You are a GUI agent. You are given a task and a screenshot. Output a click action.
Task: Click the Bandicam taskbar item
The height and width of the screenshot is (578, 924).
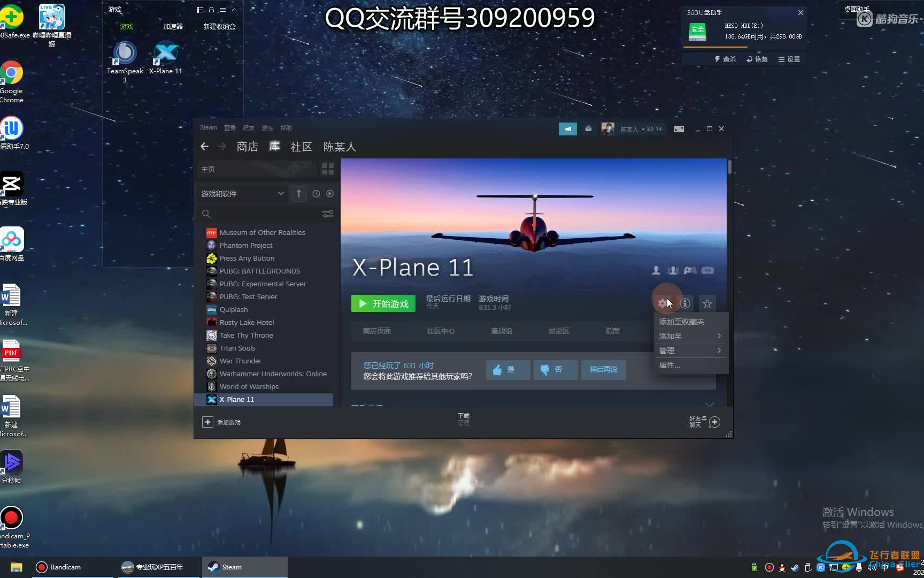click(72, 567)
